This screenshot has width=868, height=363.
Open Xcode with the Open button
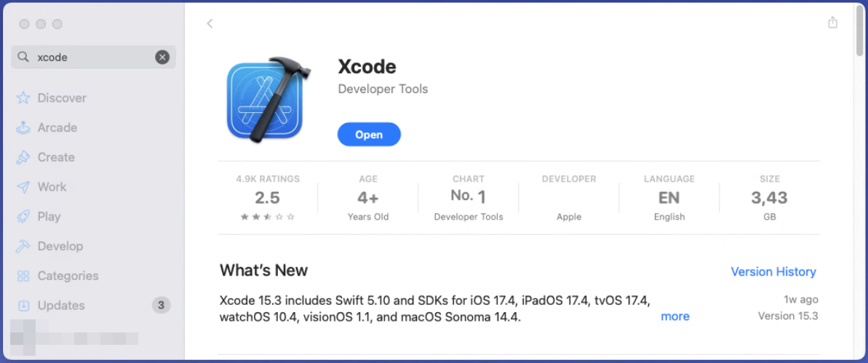369,135
